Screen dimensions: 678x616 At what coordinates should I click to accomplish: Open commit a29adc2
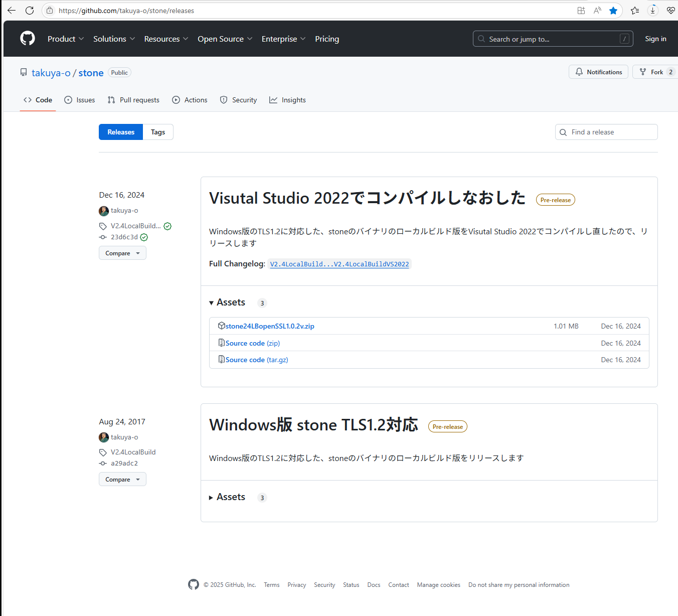[124, 463]
